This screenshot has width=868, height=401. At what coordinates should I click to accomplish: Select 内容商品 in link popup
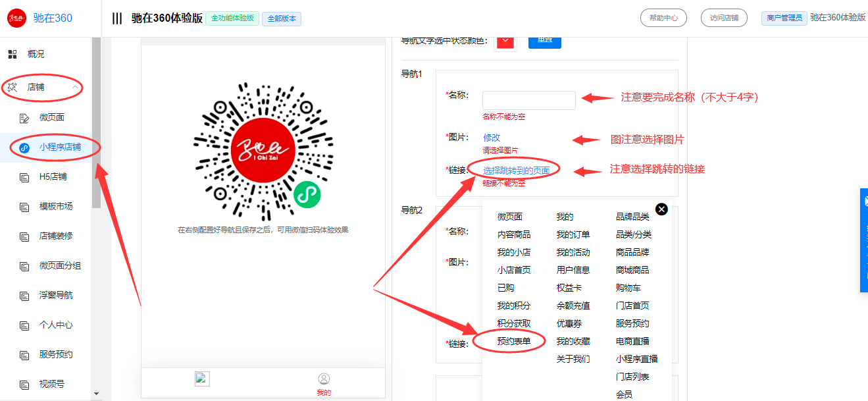click(x=514, y=234)
